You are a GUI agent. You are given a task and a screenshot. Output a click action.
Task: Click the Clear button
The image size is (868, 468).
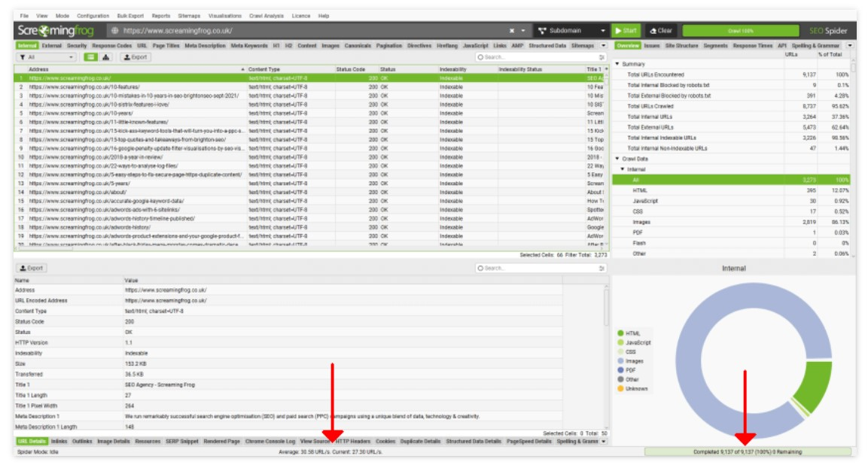pos(660,30)
